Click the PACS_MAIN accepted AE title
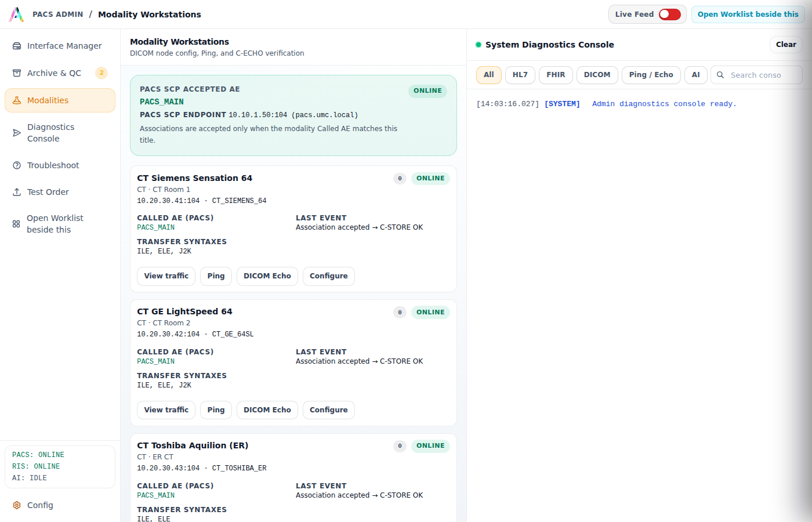Image resolution: width=812 pixels, height=522 pixels. (x=162, y=102)
